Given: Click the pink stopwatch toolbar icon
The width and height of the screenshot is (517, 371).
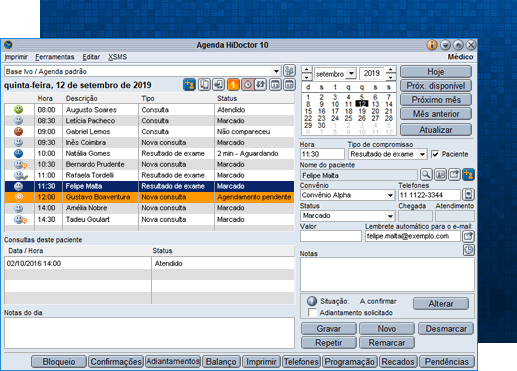Looking at the screenshot, I should tap(247, 85).
